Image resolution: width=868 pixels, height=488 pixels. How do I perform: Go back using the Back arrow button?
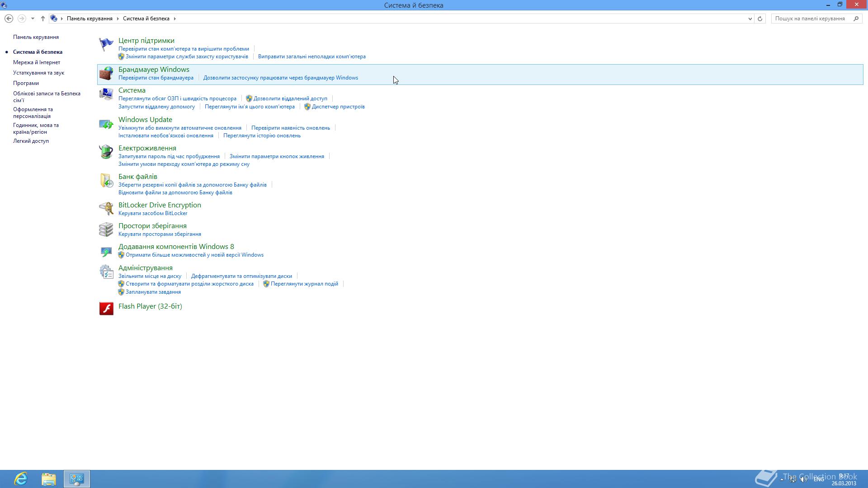tap(9, 19)
